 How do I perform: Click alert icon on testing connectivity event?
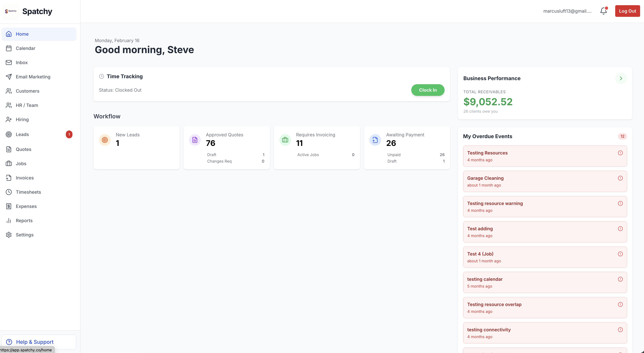click(620, 330)
